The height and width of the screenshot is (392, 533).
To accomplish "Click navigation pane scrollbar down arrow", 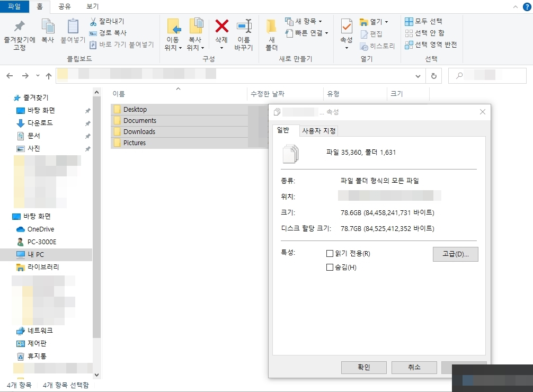I will tap(96, 375).
